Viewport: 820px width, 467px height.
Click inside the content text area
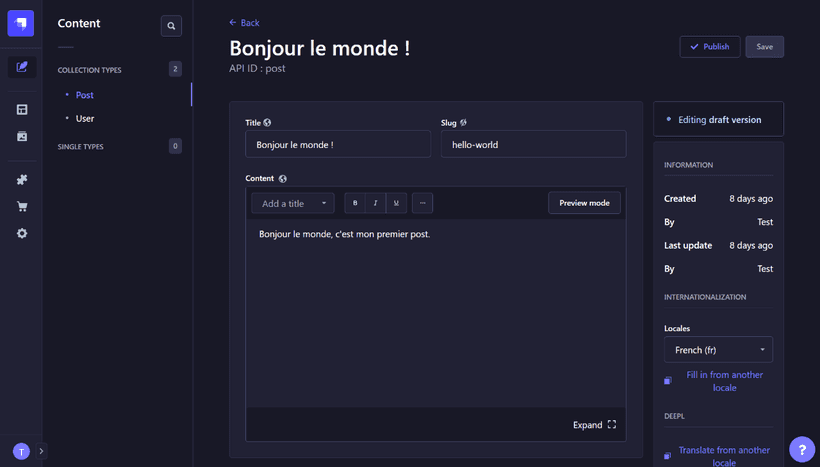[x=436, y=313]
